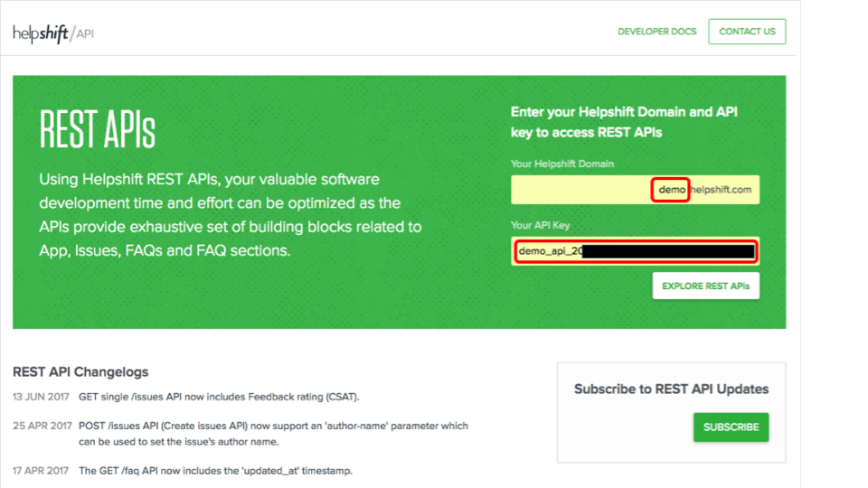The height and width of the screenshot is (488, 868).
Task: Click the 'Your API Key' label
Action: (541, 226)
